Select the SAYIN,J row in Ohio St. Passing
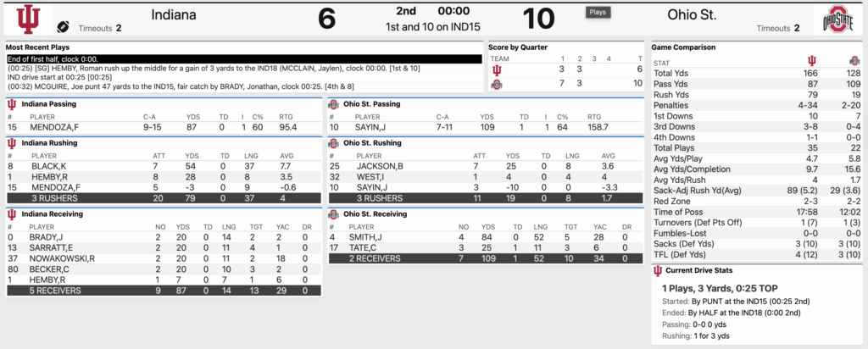The width and height of the screenshot is (868, 349). coord(483,127)
